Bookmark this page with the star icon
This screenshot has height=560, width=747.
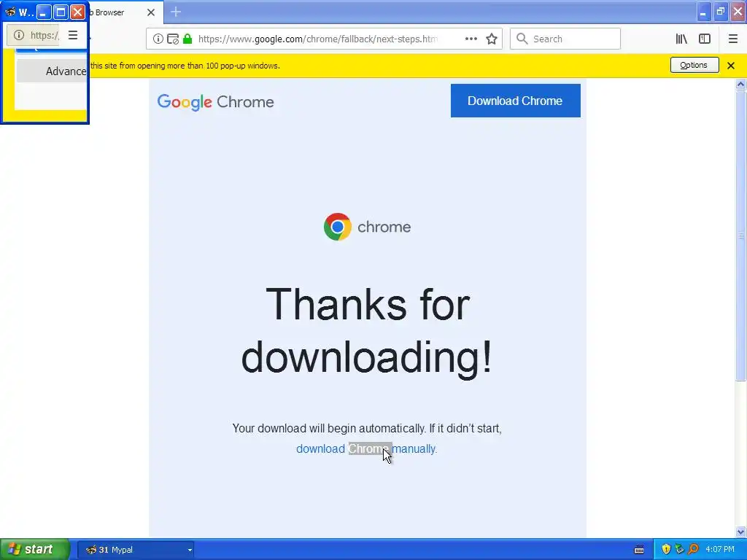(x=492, y=39)
